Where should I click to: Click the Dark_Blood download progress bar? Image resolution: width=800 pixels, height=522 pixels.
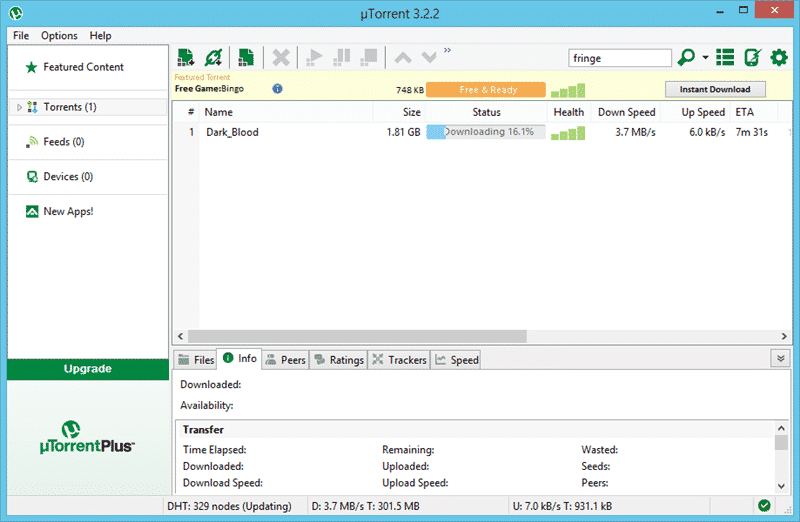point(486,132)
